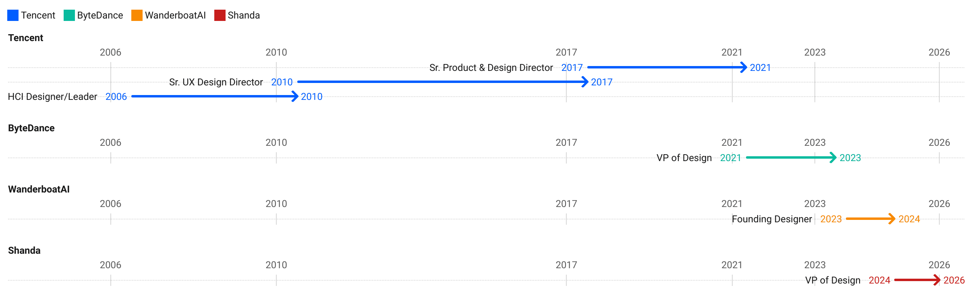
Task: Click the blue Tencent legend swatch
Action: coord(13,15)
